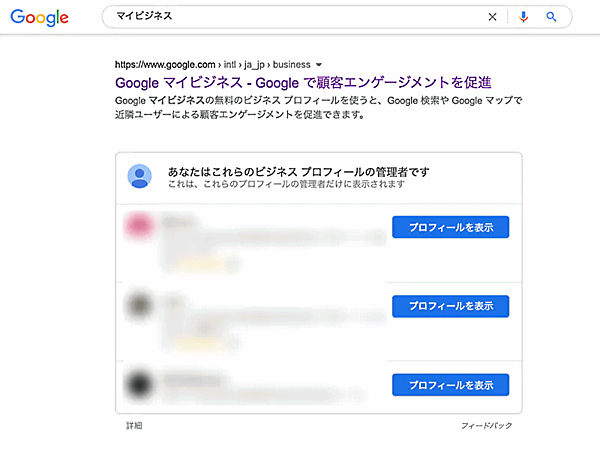Start voice search with the microphone icon
This screenshot has width=600, height=451.
[523, 17]
